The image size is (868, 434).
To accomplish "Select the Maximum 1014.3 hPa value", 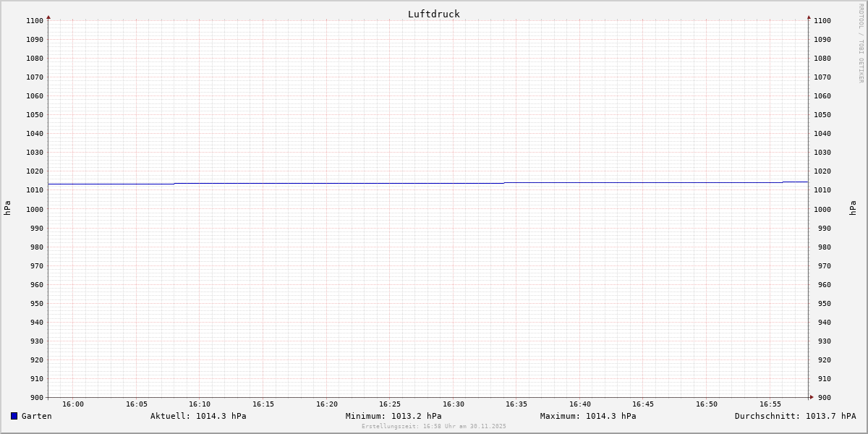I will point(588,416).
